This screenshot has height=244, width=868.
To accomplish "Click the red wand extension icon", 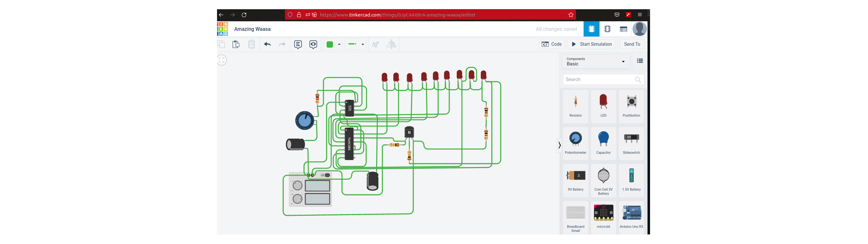I will pyautogui.click(x=628, y=15).
